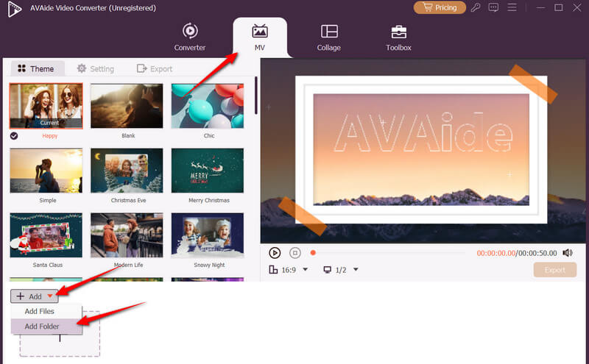Viewport: 589px width, 364px height.
Task: Choose Add Folder from the menu
Action: [x=42, y=326]
